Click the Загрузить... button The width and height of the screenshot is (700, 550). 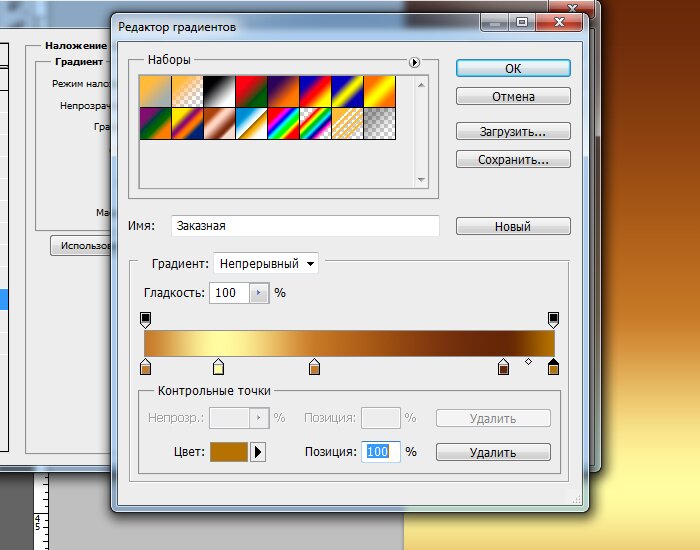tap(513, 131)
